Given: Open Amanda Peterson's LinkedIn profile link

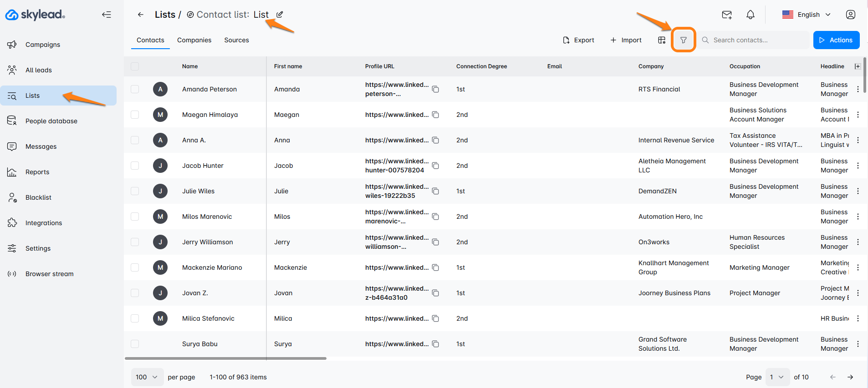Looking at the screenshot, I should point(397,89).
